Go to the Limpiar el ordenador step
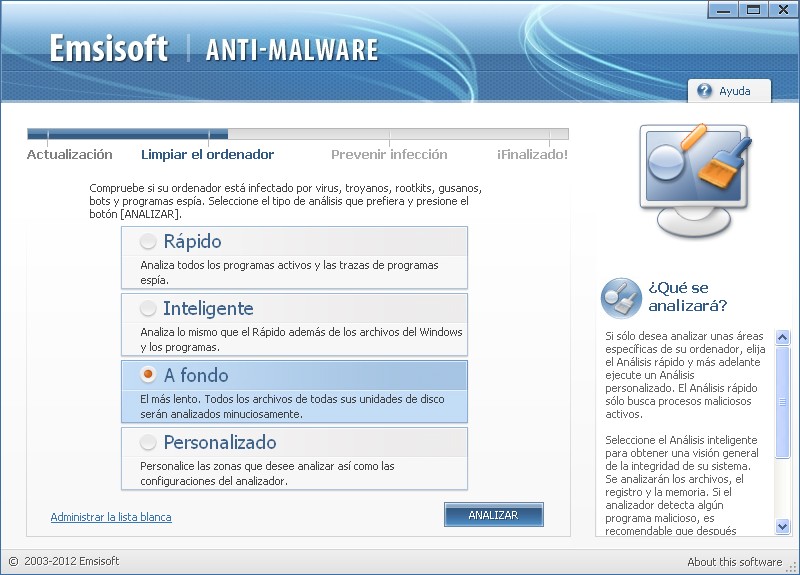The width and height of the screenshot is (800, 575). pyautogui.click(x=207, y=155)
